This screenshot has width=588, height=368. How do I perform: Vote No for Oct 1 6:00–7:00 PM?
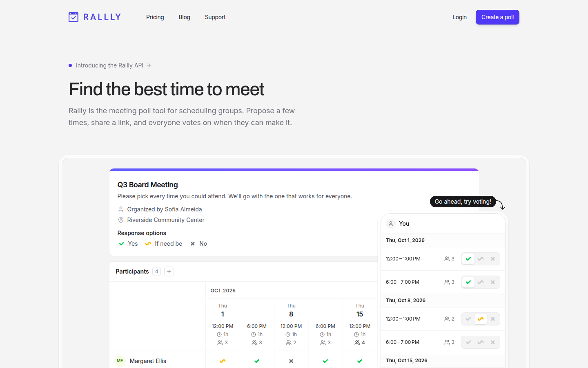[x=493, y=282]
